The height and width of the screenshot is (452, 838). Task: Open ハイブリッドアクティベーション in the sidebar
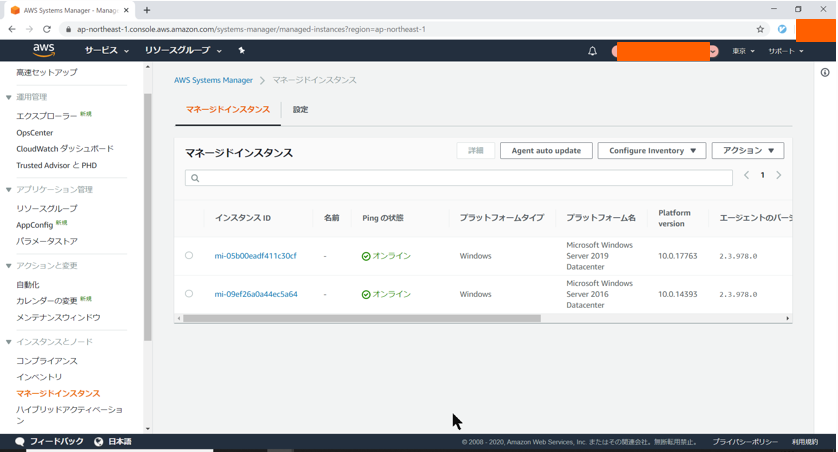69,415
